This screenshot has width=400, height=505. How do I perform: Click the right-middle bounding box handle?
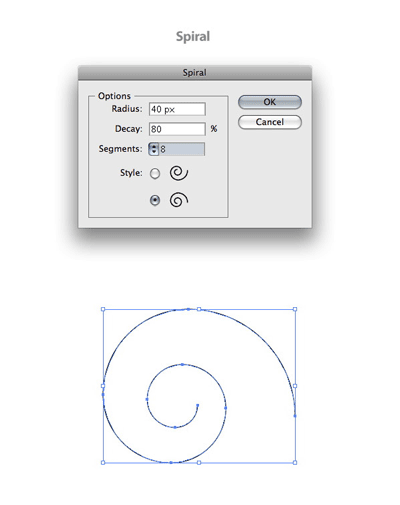pyautogui.click(x=295, y=386)
